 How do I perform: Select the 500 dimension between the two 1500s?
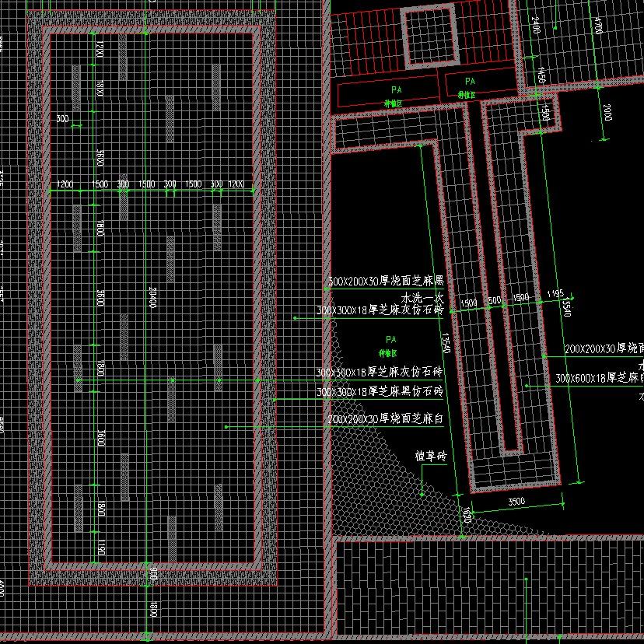tap(494, 299)
